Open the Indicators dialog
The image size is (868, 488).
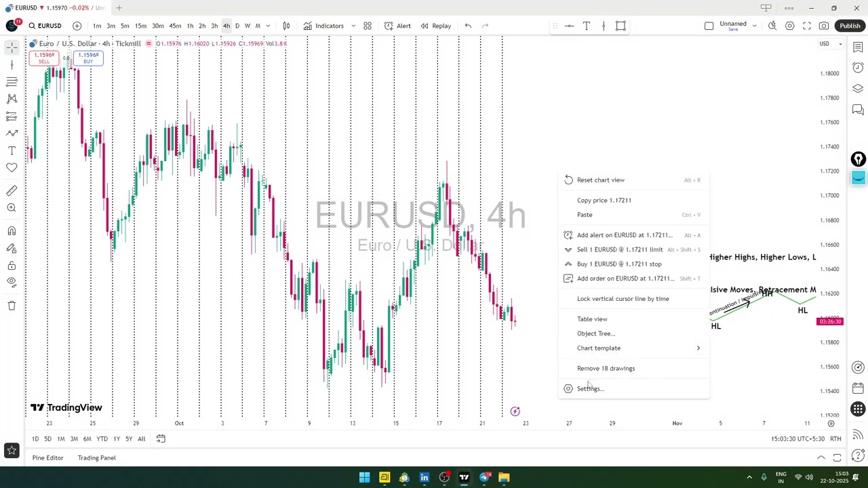click(323, 26)
